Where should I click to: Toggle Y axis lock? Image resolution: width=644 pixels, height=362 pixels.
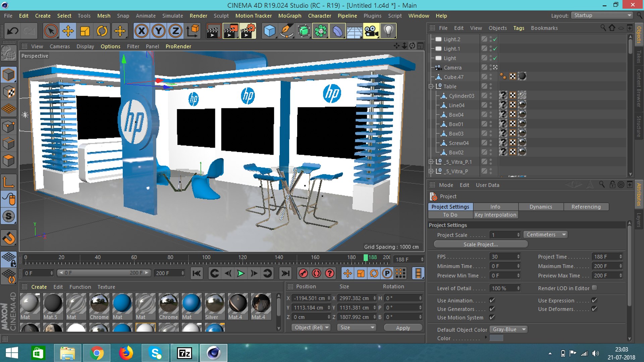pos(158,31)
